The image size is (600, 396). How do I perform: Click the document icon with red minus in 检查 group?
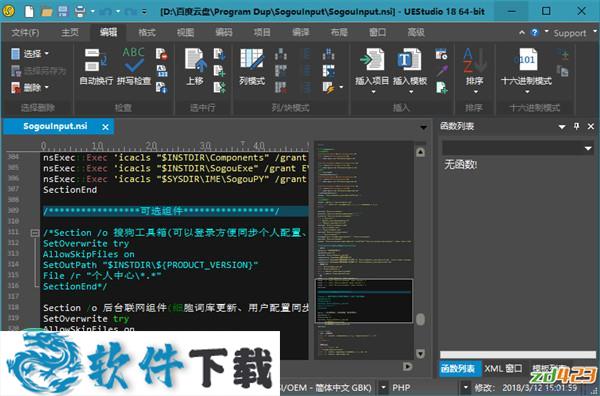click(x=161, y=54)
